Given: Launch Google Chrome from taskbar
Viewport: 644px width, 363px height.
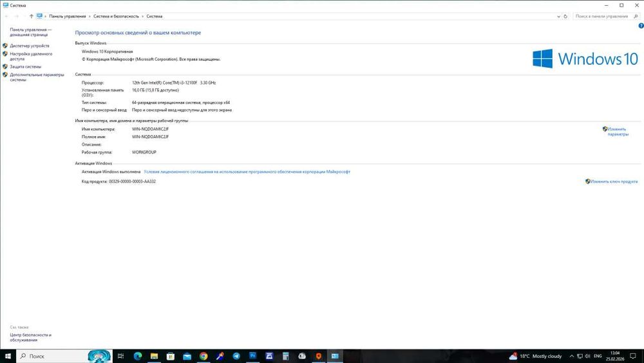Looking at the screenshot, I should [x=204, y=356].
